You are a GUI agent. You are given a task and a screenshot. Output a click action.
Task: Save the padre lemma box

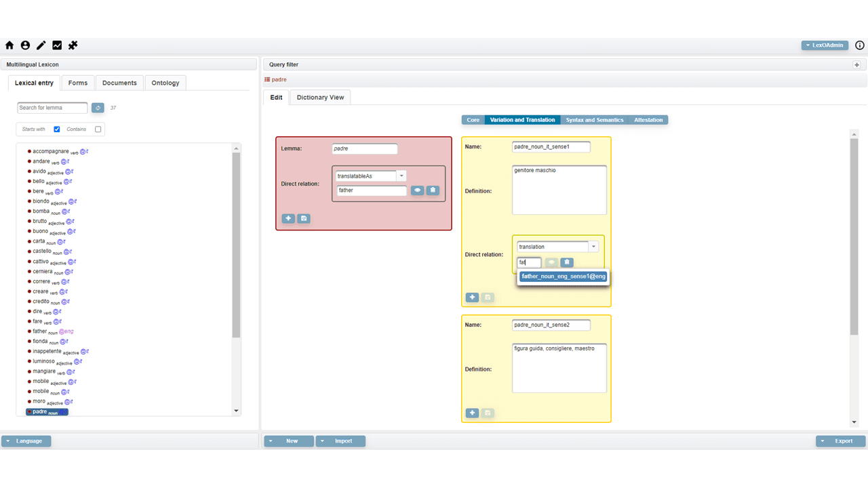(304, 219)
